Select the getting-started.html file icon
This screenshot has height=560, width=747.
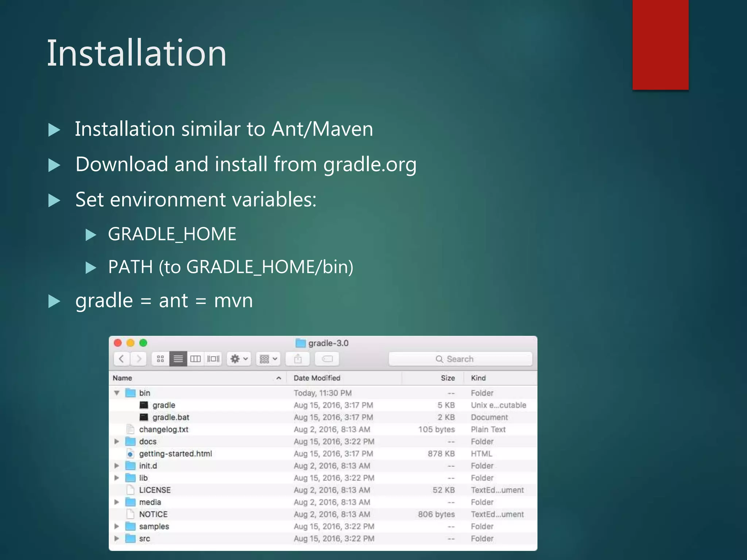[x=130, y=454]
